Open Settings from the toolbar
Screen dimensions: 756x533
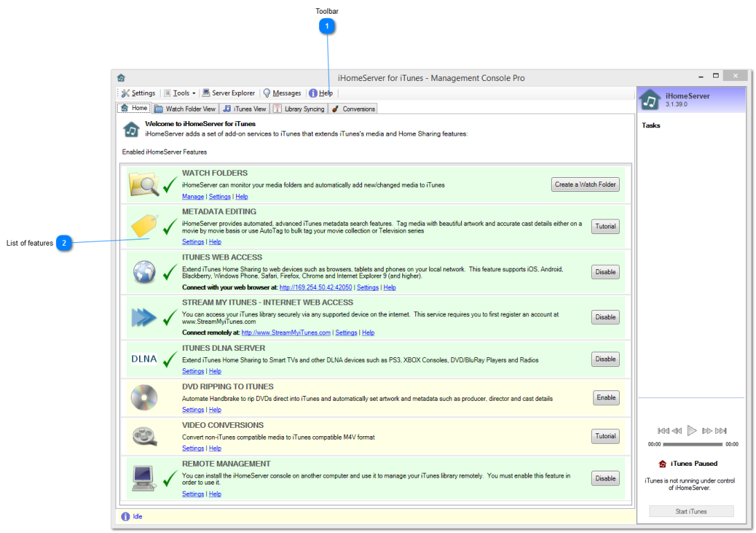click(138, 93)
